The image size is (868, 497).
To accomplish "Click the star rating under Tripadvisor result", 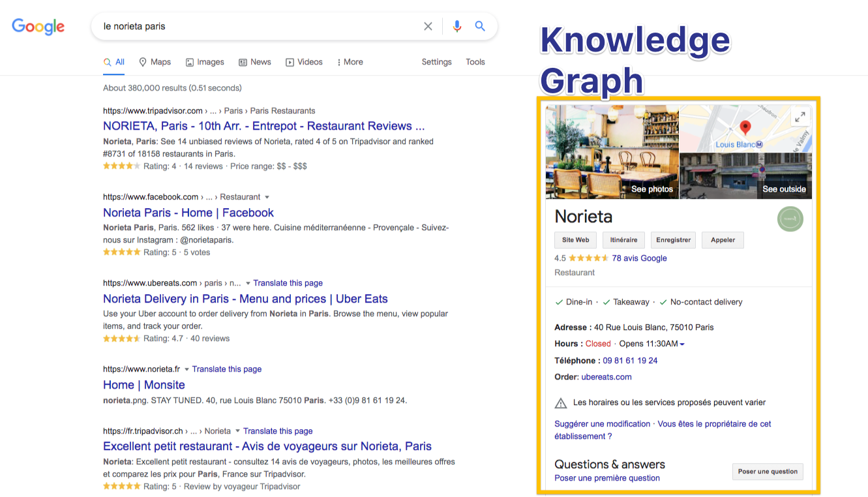I will [121, 166].
